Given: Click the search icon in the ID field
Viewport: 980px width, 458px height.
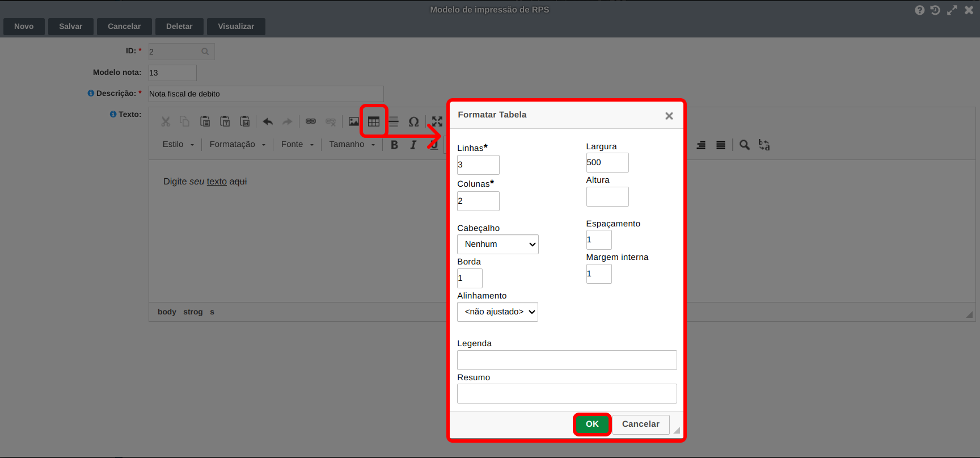Looking at the screenshot, I should 205,52.
